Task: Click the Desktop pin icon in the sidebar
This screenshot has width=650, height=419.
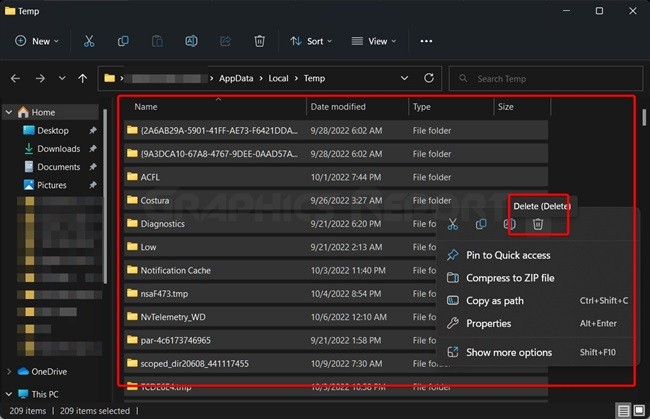Action: click(x=93, y=131)
